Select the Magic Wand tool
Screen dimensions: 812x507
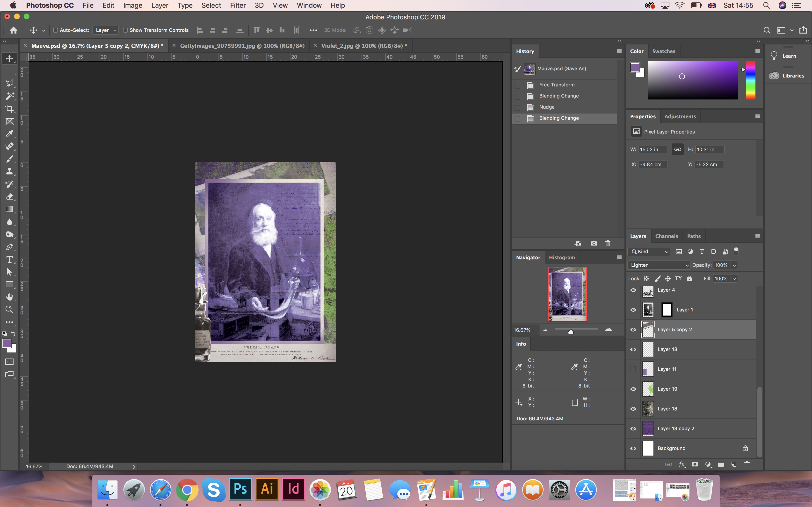pos(9,96)
